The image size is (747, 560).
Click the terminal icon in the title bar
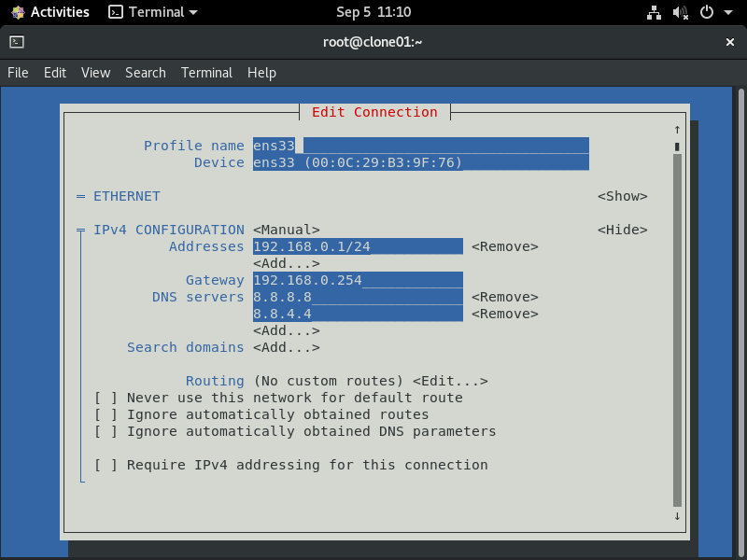17,42
